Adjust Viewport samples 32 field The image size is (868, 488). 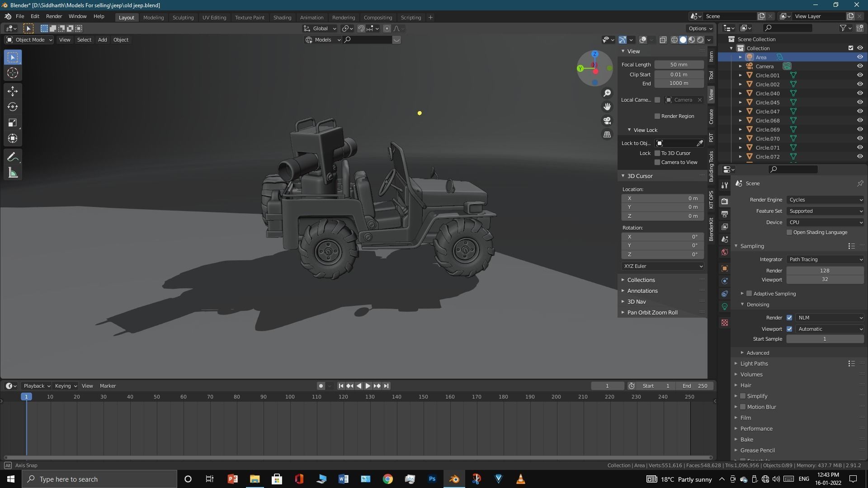point(825,279)
